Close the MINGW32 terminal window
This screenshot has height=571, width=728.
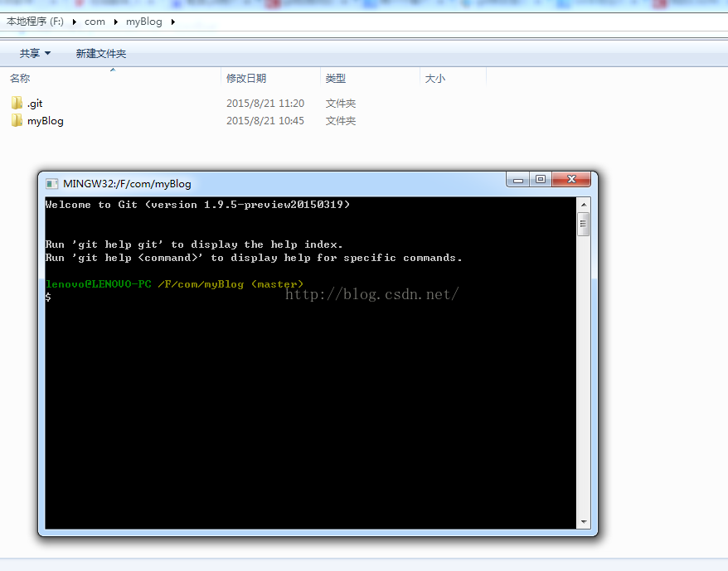coord(571,179)
